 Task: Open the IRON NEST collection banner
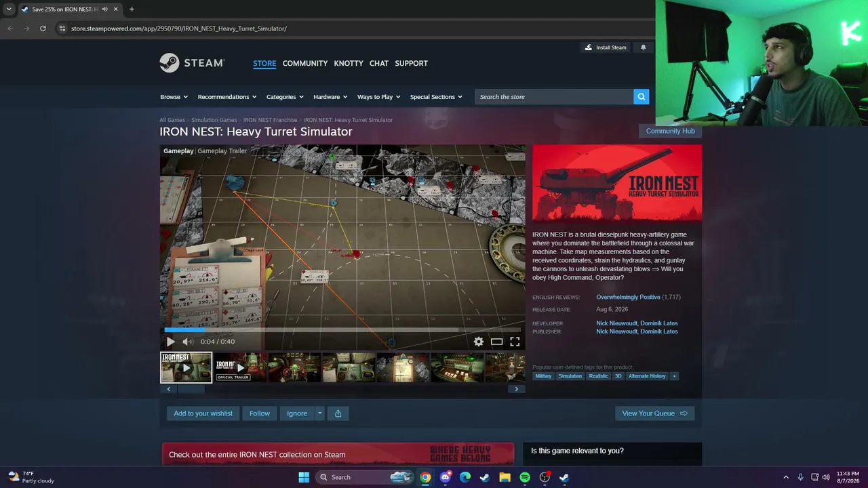click(x=338, y=454)
